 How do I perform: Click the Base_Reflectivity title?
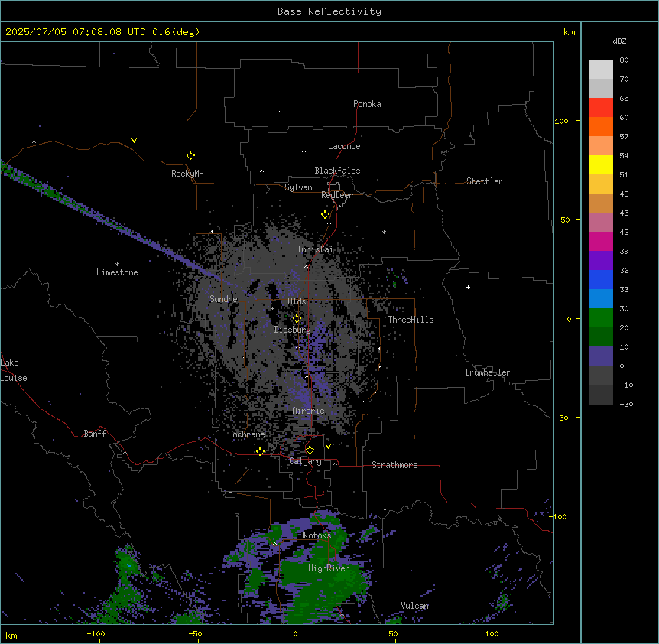(x=329, y=11)
